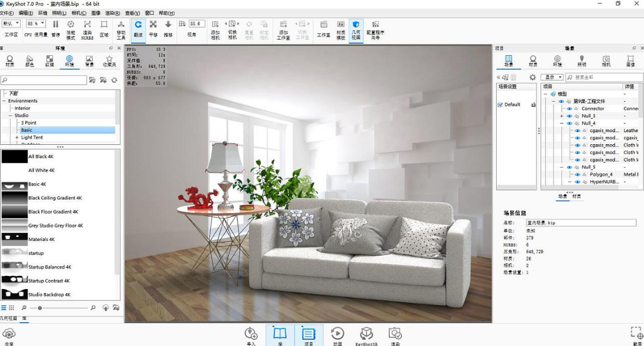This screenshot has height=346, width=644.
Task: Switch to the 颜色 library tab
Action: point(29,61)
